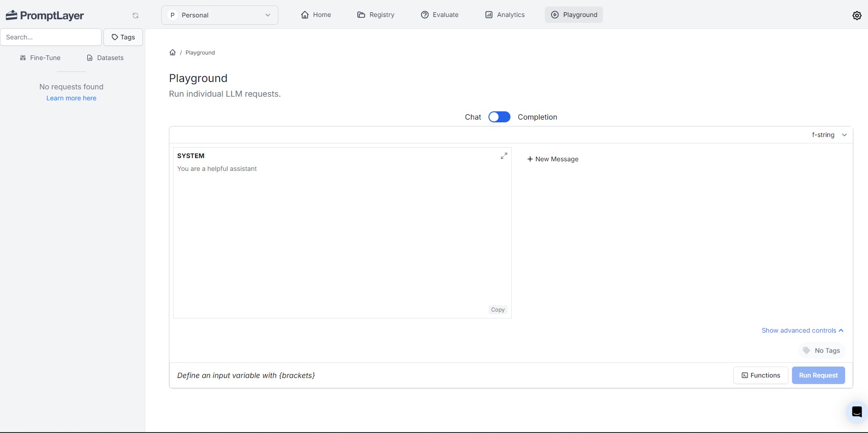Click the Chat label
The image size is (868, 433).
click(x=473, y=117)
